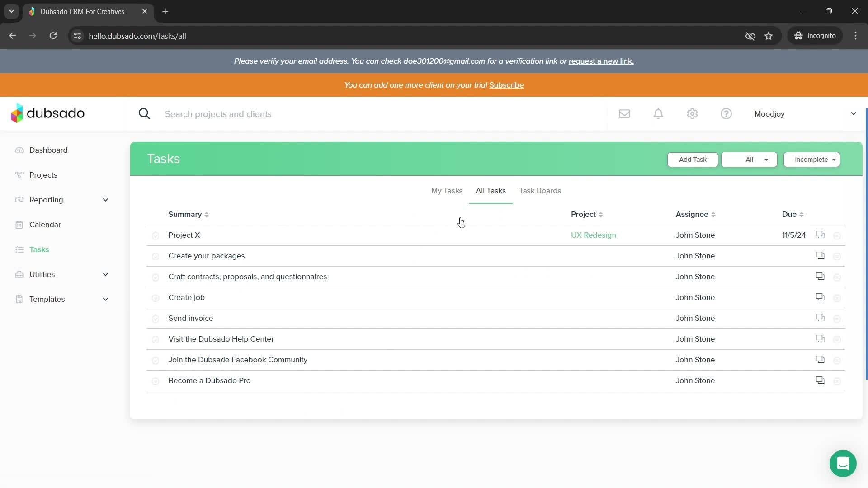Viewport: 868px width, 488px height.
Task: Mark Project X task complete
Action: tap(156, 235)
